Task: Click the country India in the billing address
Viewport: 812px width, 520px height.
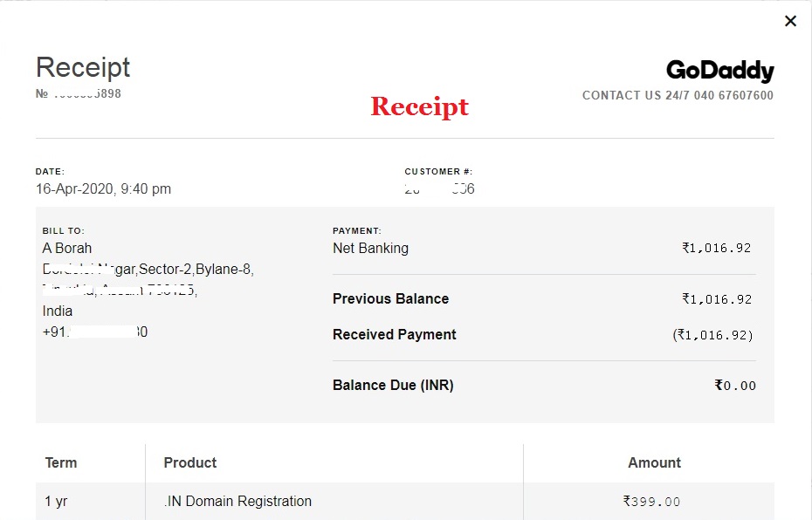Action: click(x=58, y=311)
